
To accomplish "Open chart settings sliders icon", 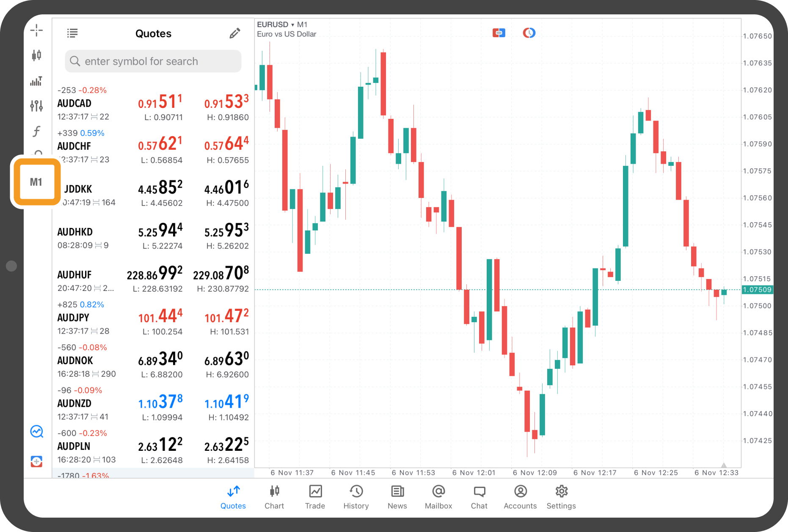I will 36,106.
